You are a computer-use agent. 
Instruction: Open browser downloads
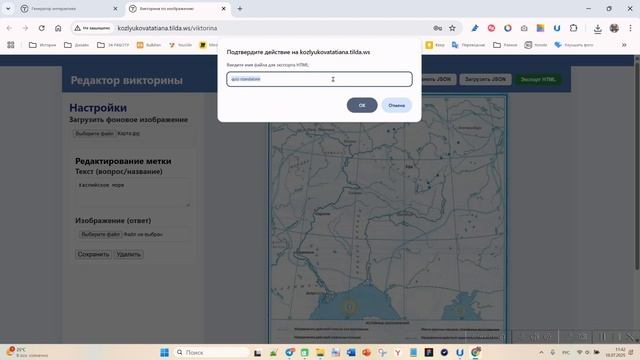click(598, 29)
